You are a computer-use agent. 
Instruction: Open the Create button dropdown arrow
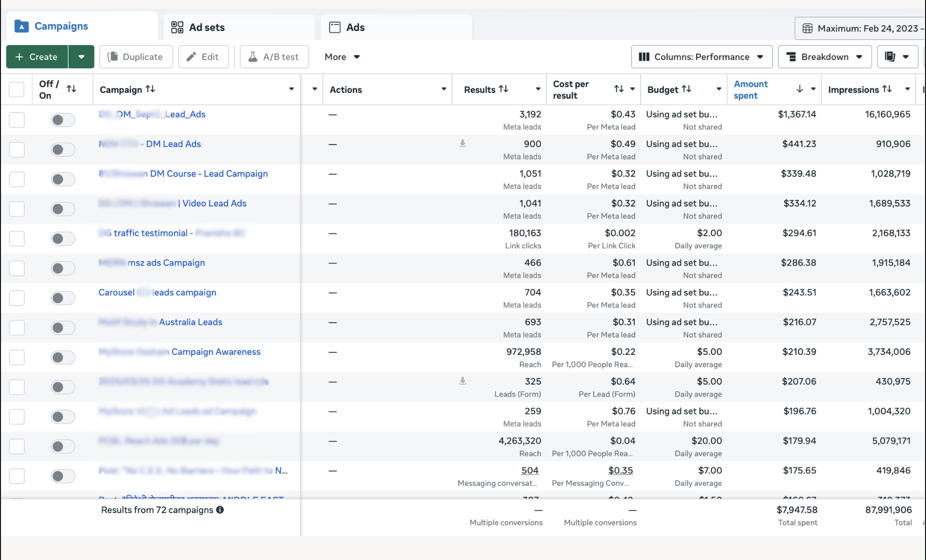(81, 57)
